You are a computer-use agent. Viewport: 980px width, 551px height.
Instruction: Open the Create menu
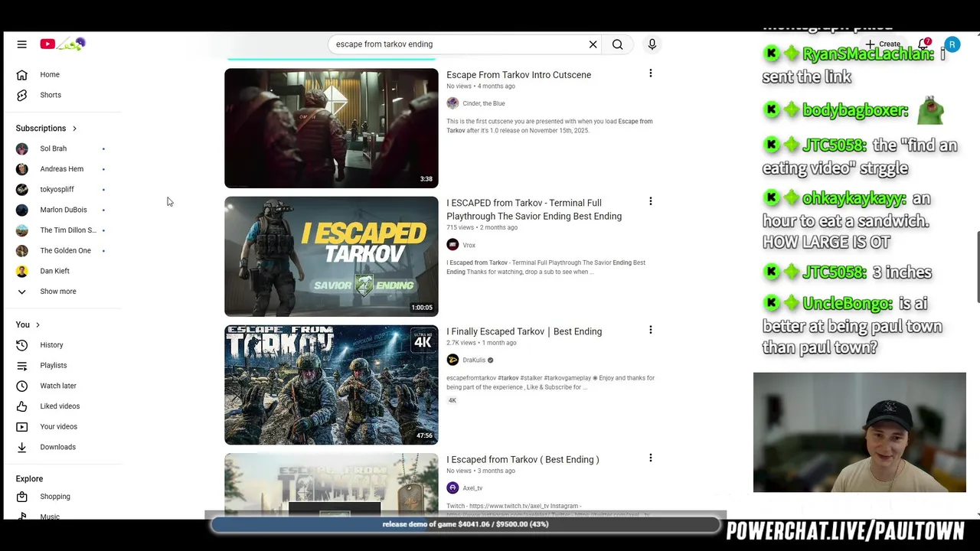(x=883, y=44)
